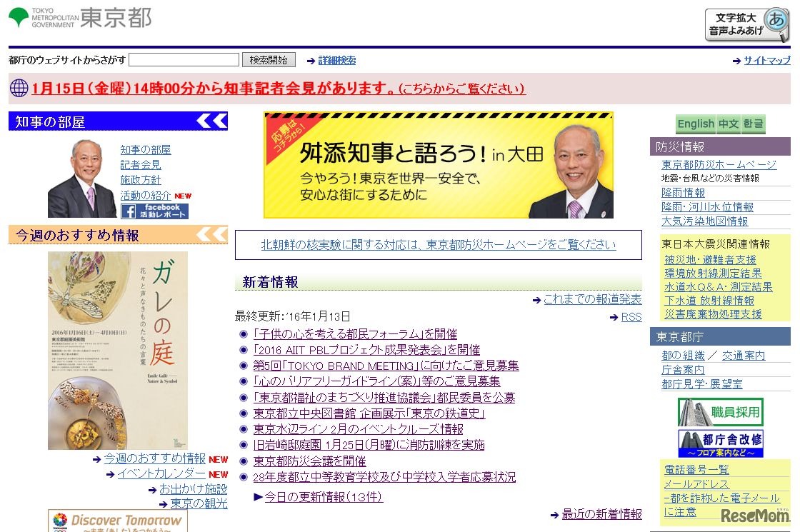
Task: Open 都庁見学・展望室 link
Action: point(702,383)
